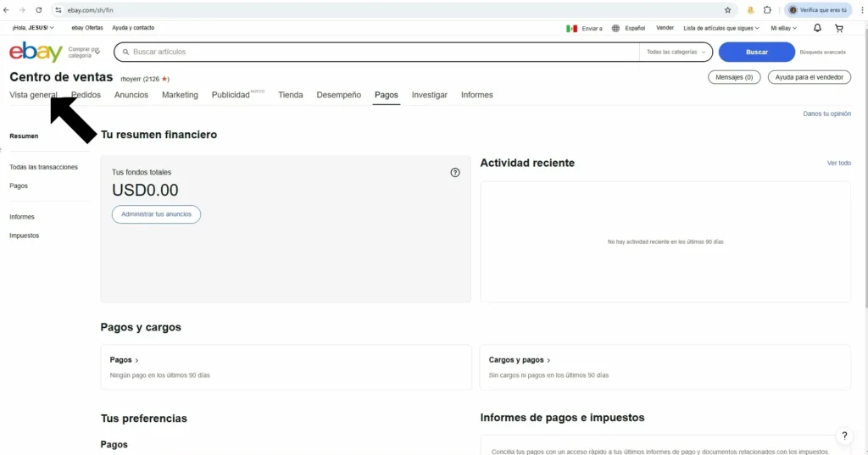Click the Mensajes (0) button

734,77
